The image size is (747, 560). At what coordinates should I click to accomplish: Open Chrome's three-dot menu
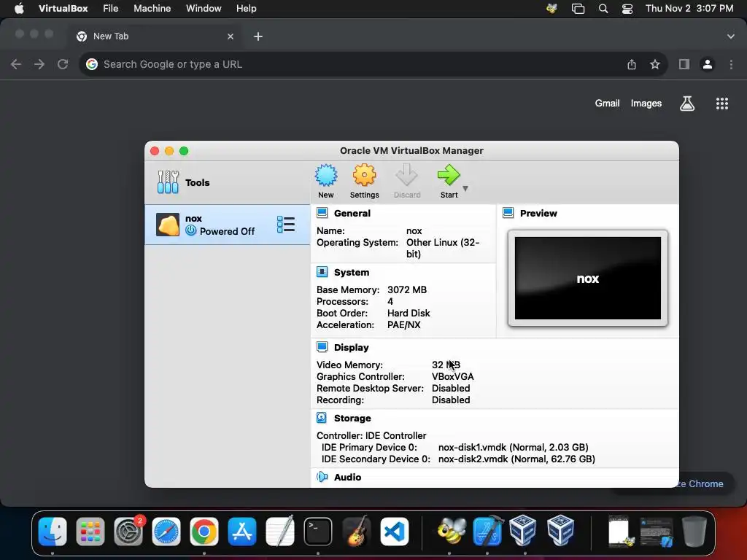point(731,64)
